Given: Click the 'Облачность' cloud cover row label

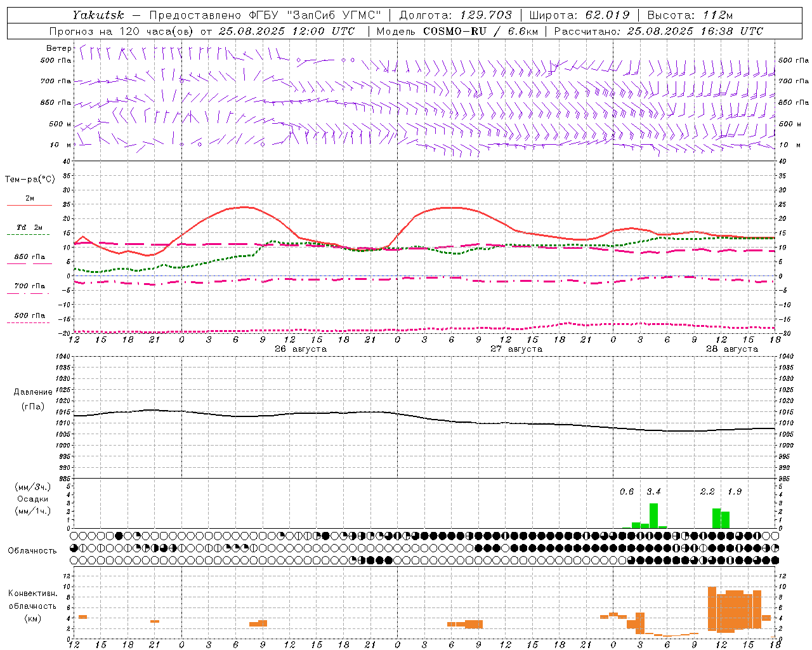Looking at the screenshot, I should tap(32, 551).
